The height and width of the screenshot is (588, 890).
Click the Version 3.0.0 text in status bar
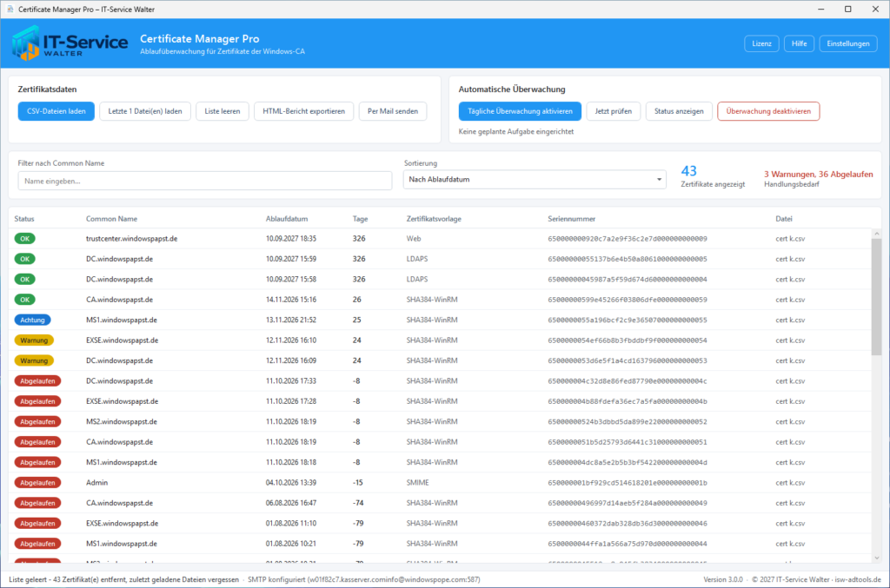tap(723, 579)
